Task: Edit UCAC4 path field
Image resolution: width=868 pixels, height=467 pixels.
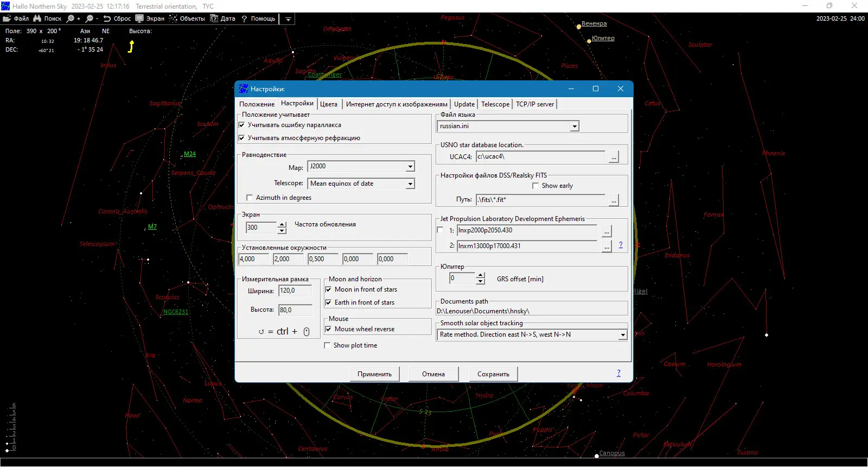Action: 541,157
